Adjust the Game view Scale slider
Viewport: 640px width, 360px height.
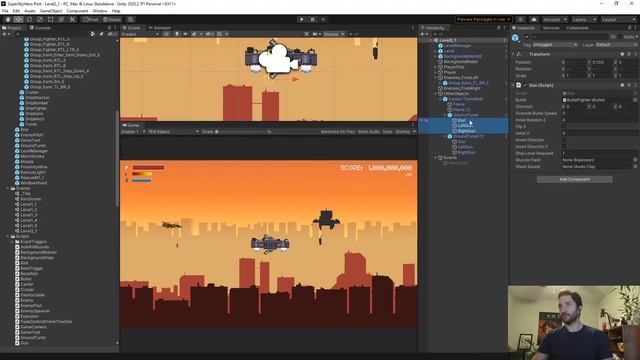[241, 131]
